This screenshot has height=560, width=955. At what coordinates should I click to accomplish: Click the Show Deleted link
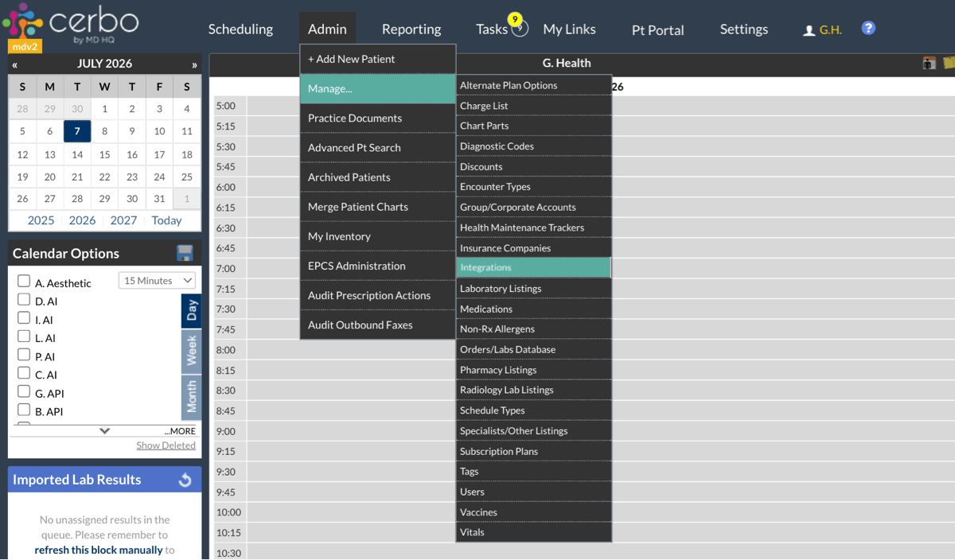[166, 445]
